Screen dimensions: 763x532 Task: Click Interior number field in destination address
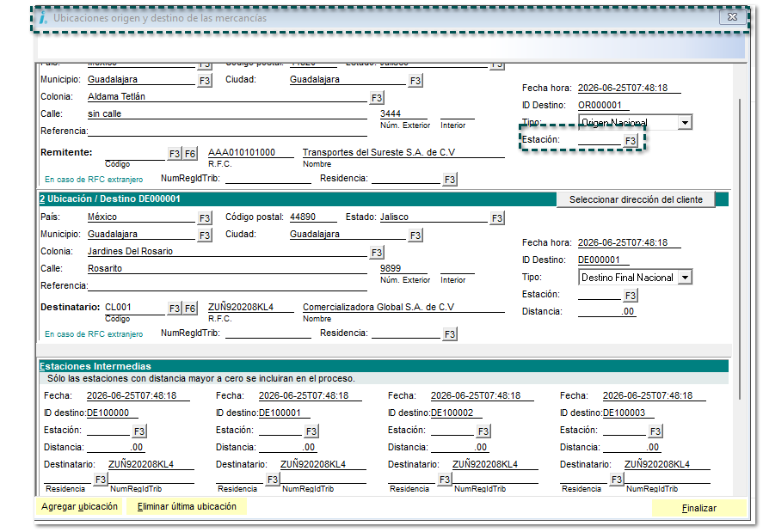(457, 268)
